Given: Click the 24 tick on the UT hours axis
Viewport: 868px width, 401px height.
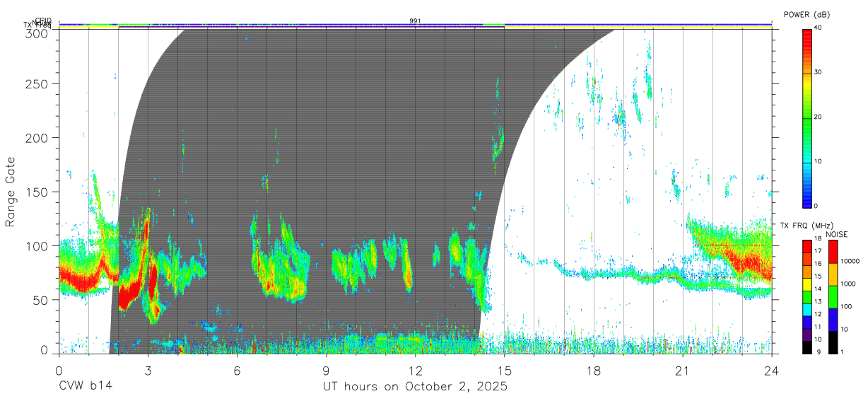Looking at the screenshot, I should (x=772, y=370).
